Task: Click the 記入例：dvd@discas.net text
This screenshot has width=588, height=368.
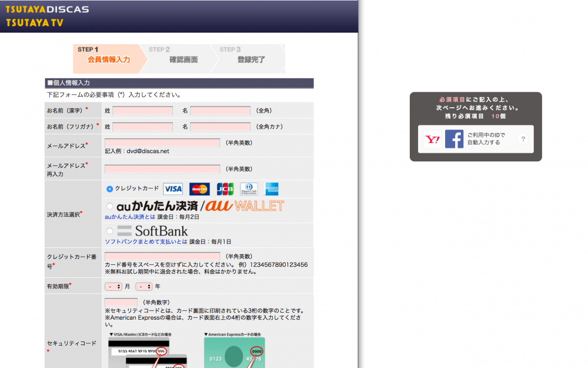Action: pyautogui.click(x=137, y=151)
